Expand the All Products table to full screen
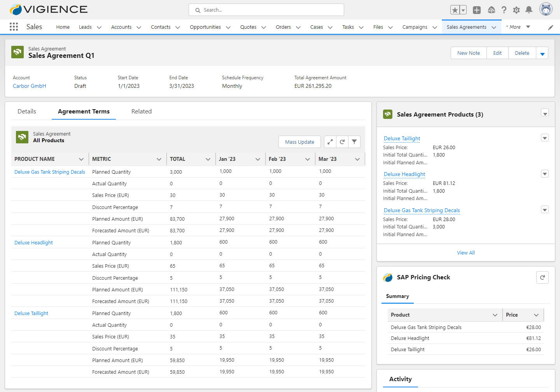The image size is (560, 392). [330, 142]
